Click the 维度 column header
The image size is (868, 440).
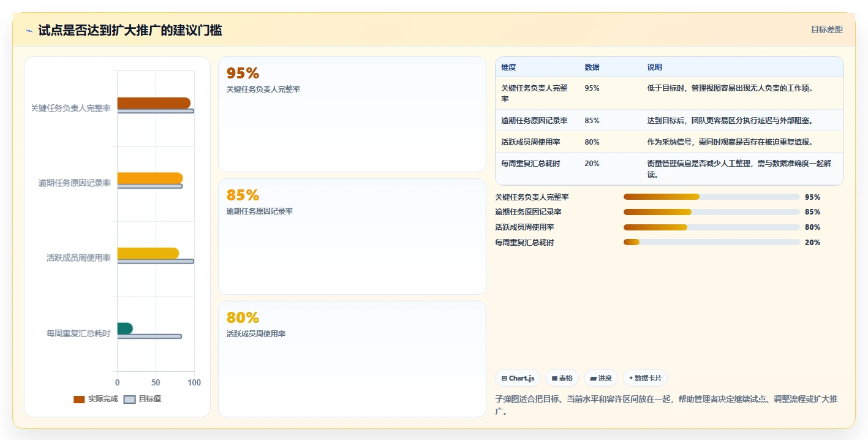(508, 67)
